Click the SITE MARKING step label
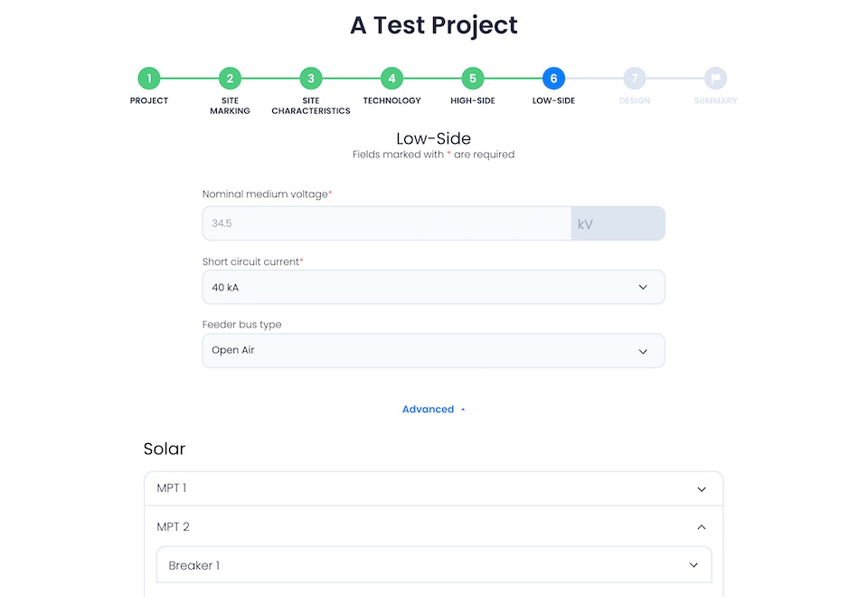The image size is (868, 597). coord(230,105)
